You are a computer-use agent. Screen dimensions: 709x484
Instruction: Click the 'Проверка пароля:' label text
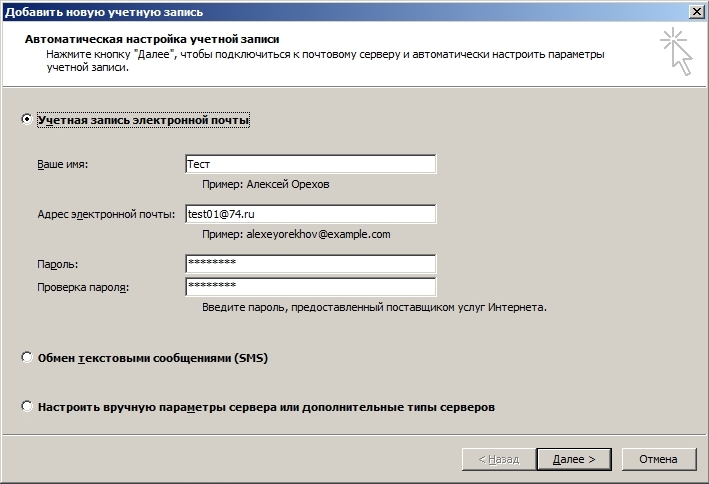(x=83, y=287)
